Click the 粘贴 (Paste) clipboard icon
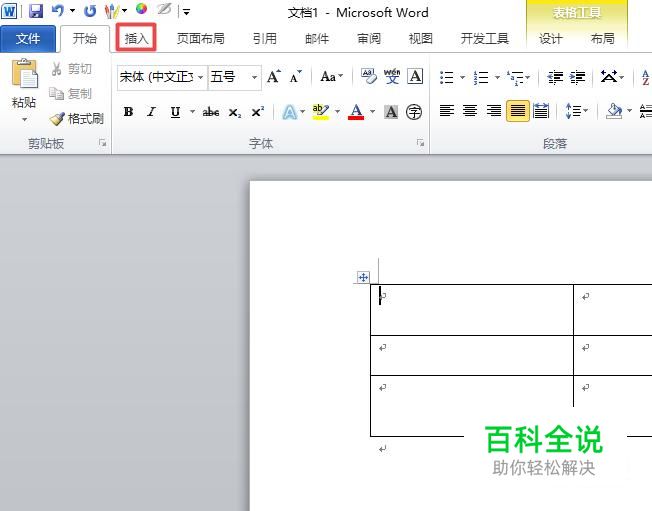This screenshot has width=652, height=511. (24, 74)
